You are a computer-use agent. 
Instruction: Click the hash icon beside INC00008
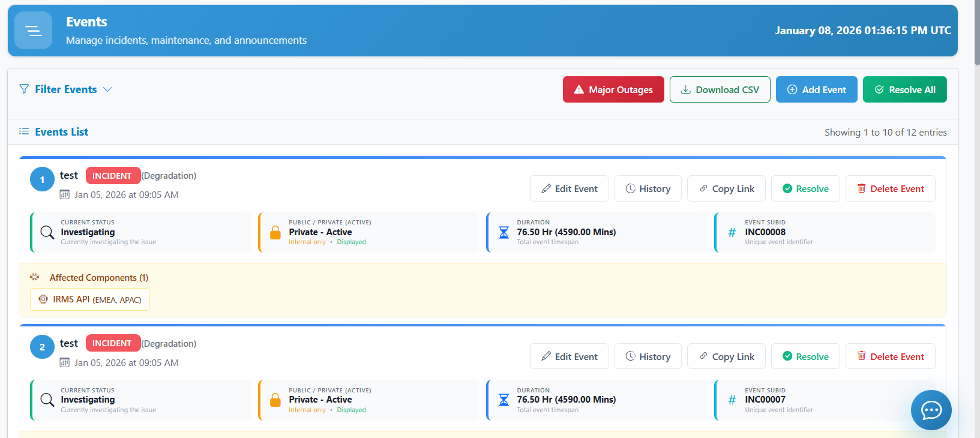(x=732, y=233)
